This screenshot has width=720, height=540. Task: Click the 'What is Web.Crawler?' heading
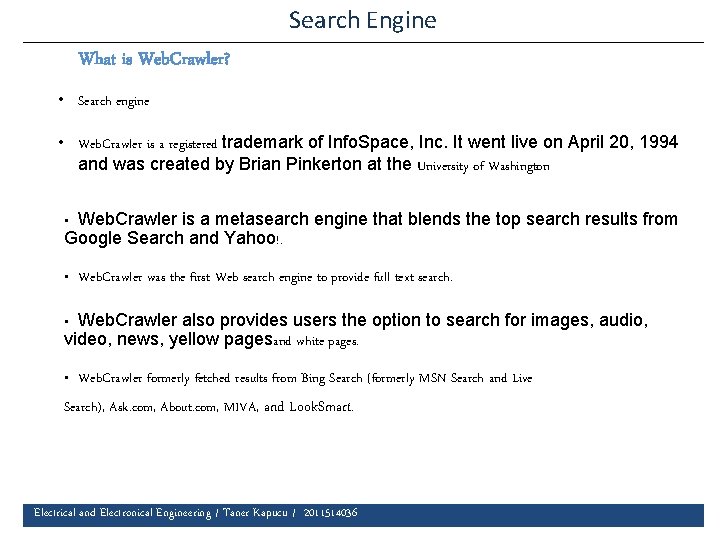154,59
